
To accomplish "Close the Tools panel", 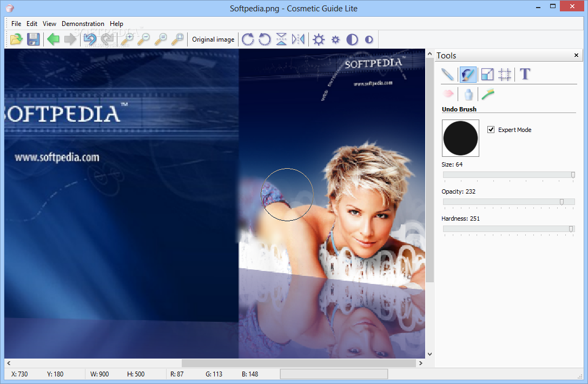I will click(576, 56).
